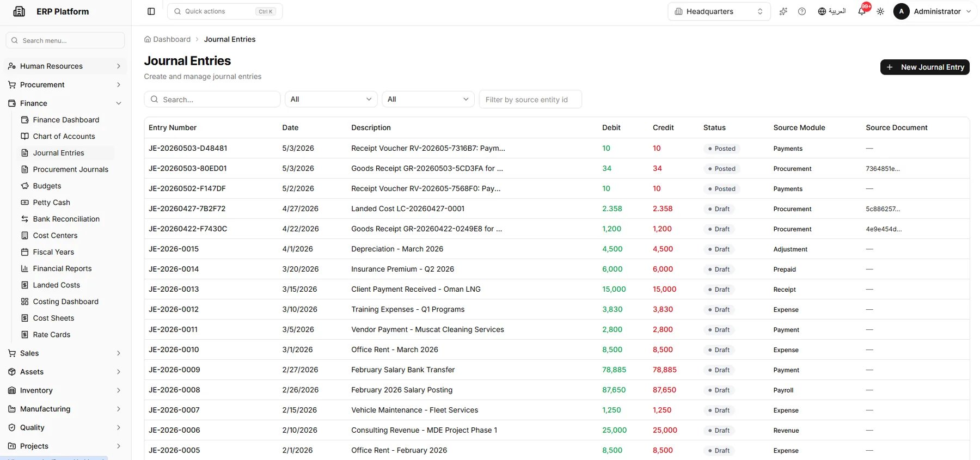The height and width of the screenshot is (460, 980).
Task: Toggle the sidebar collapse icon
Action: tap(151, 11)
